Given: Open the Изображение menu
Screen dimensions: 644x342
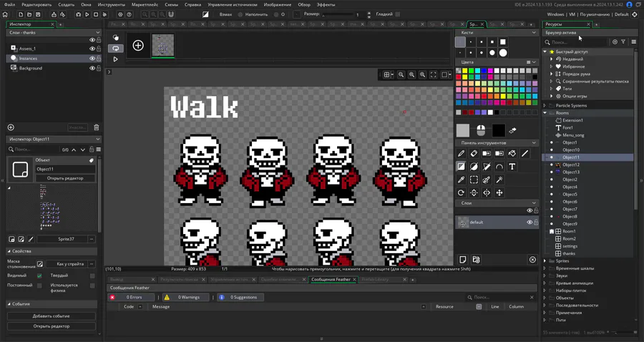Looking at the screenshot, I should [277, 4].
